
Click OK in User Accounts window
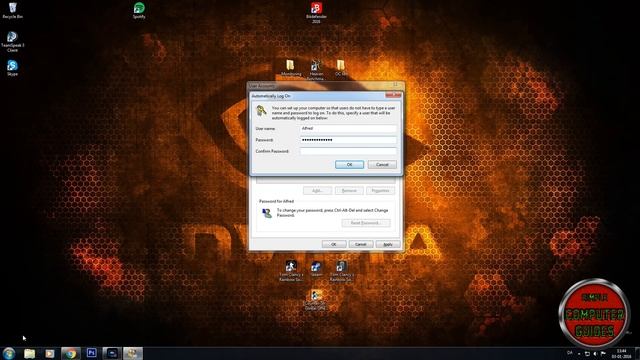pyautogui.click(x=334, y=244)
